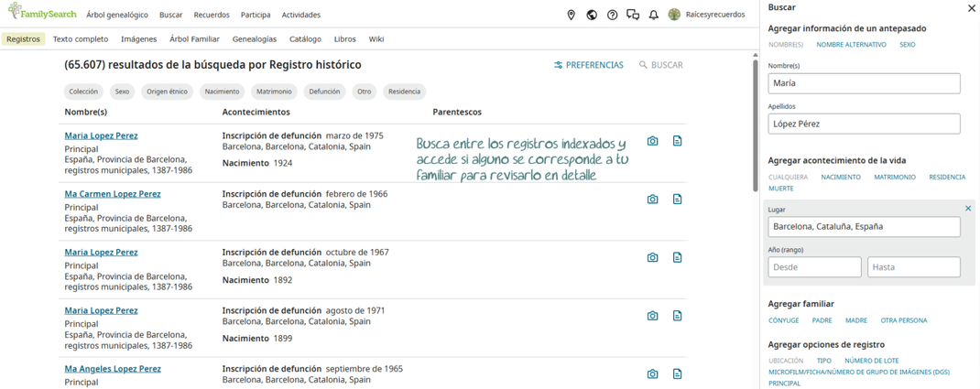Switch to Catálogo tab
Screen dimensions: 980x389
pyautogui.click(x=305, y=38)
